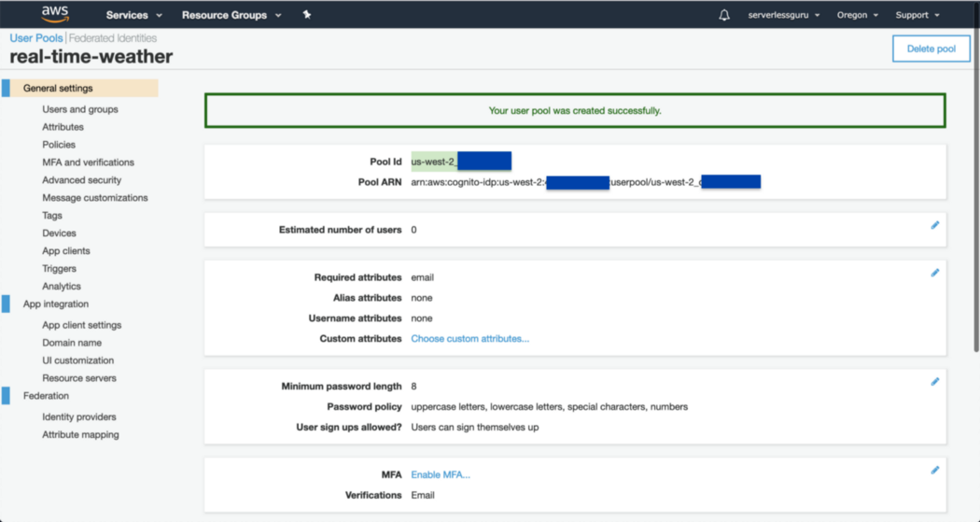Viewport: 980px width, 522px height.
Task: Open App clients sidebar item
Action: tap(65, 250)
